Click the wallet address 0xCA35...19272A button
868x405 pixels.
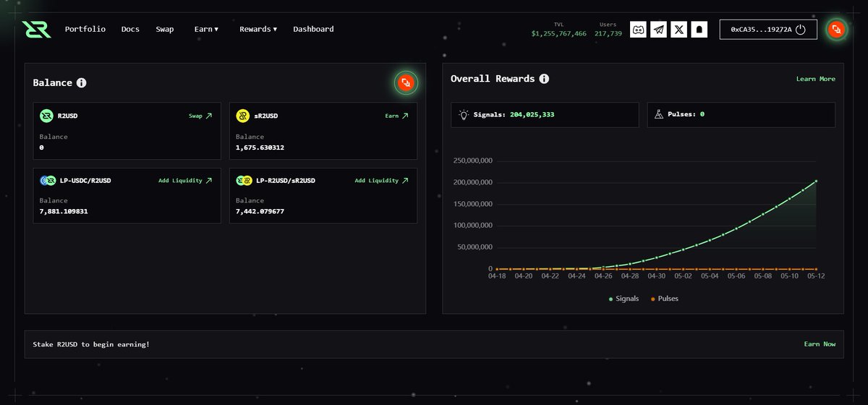[768, 30]
